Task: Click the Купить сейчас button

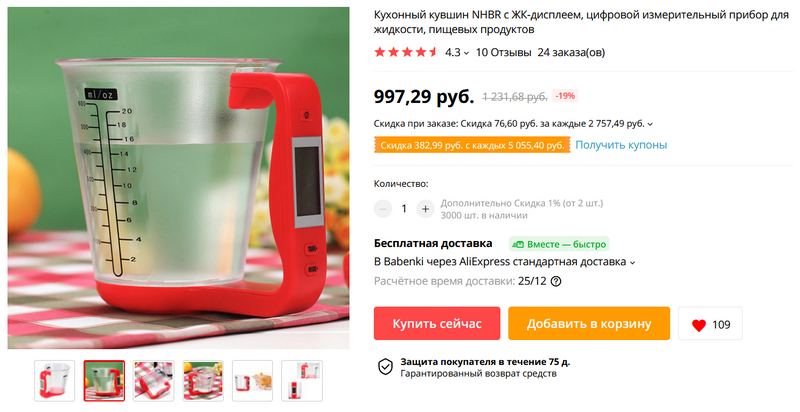Action: click(x=437, y=323)
